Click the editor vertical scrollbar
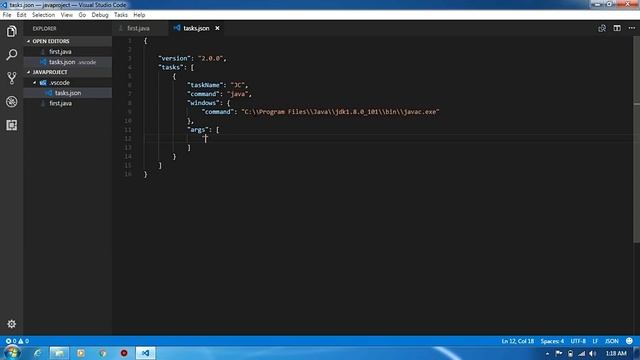Viewport: 640px width, 360px height. pos(637,139)
